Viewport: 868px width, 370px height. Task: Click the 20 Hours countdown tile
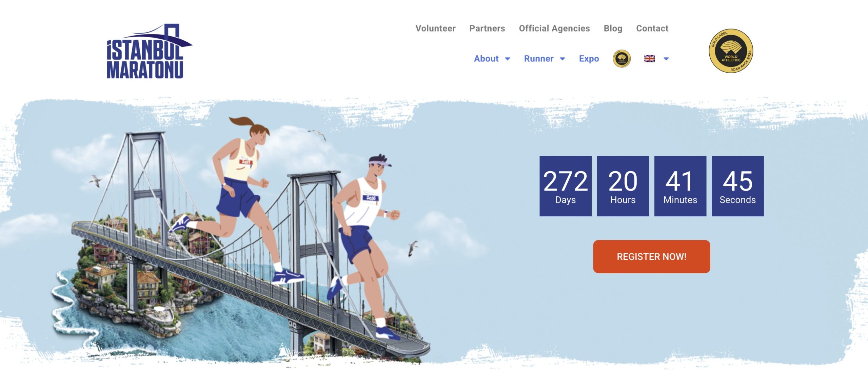(623, 186)
